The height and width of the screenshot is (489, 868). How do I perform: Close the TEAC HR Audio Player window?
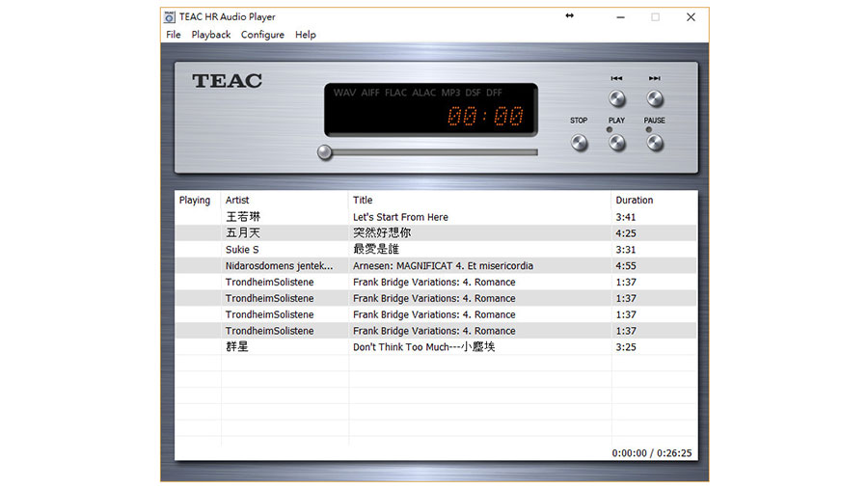691,17
